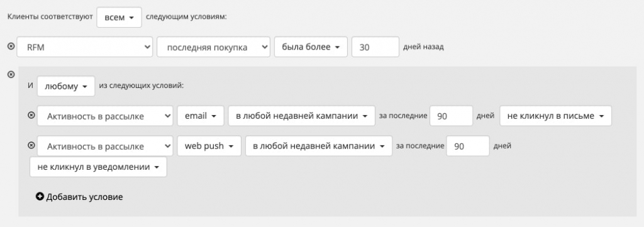This screenshot has height=227, width=644.
Task: Open the 'не кликнул в уведомлении' dropdown
Action: 99,167
